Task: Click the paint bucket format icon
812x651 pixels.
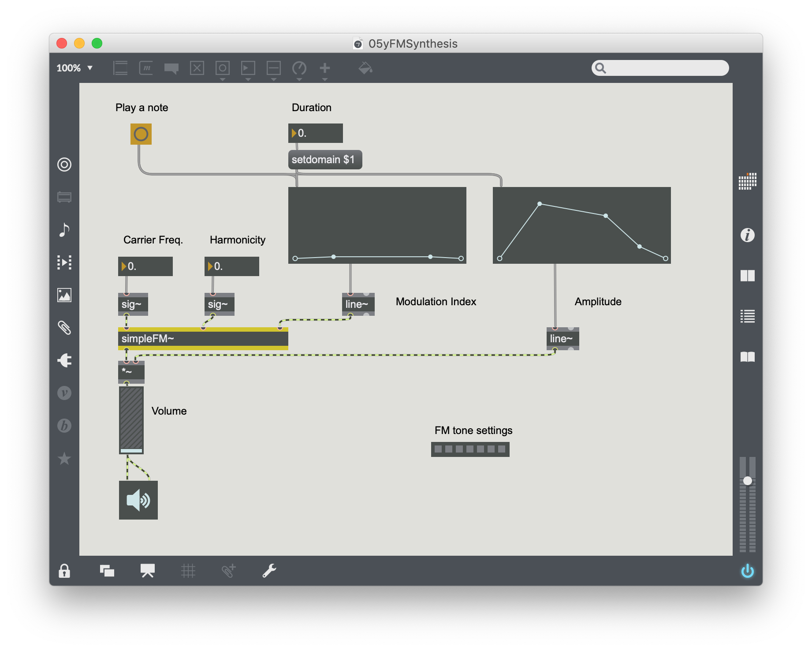Action: click(x=365, y=68)
